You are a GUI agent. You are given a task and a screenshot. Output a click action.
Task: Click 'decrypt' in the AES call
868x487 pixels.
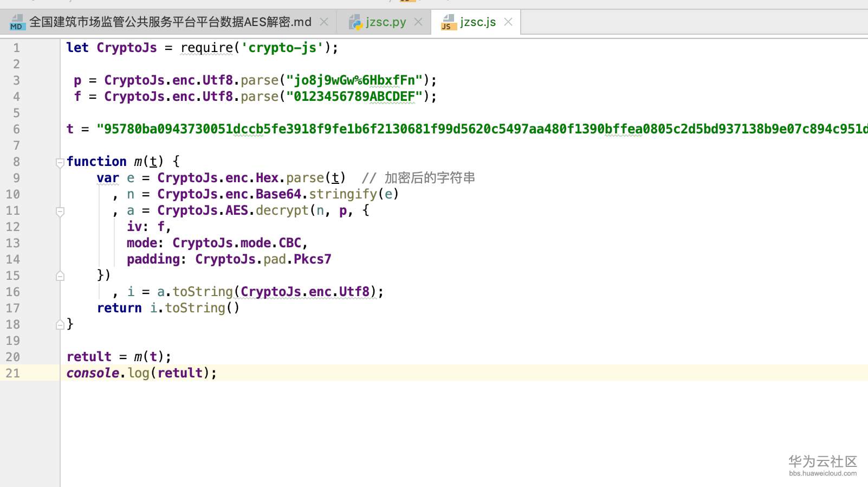coord(282,210)
